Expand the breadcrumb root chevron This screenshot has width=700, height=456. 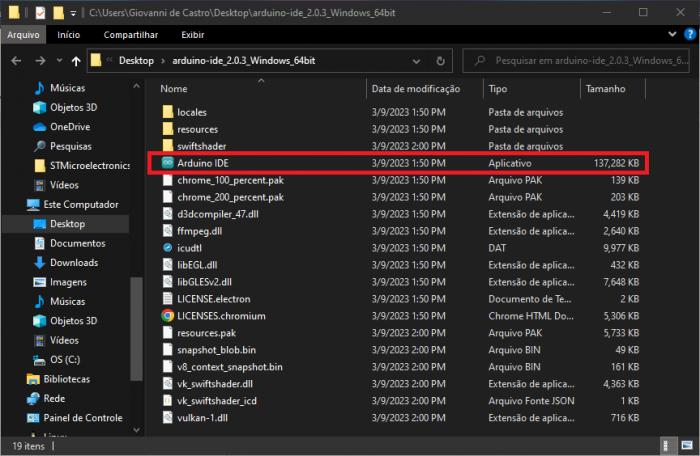click(x=110, y=60)
